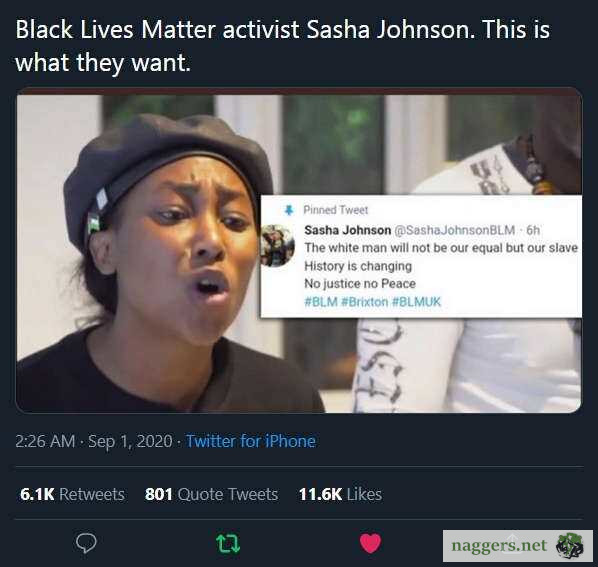The image size is (598, 567).
Task: Unlike the tweet with the red heart
Action: click(x=370, y=543)
